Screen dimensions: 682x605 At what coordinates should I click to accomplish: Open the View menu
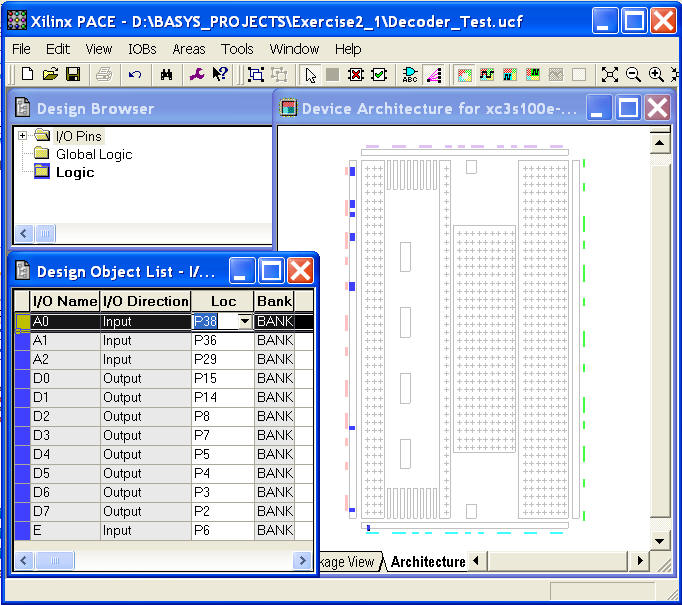click(x=99, y=49)
